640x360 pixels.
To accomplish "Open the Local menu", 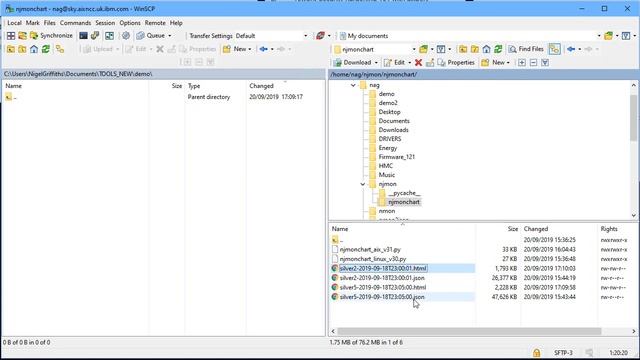I will coord(14,23).
